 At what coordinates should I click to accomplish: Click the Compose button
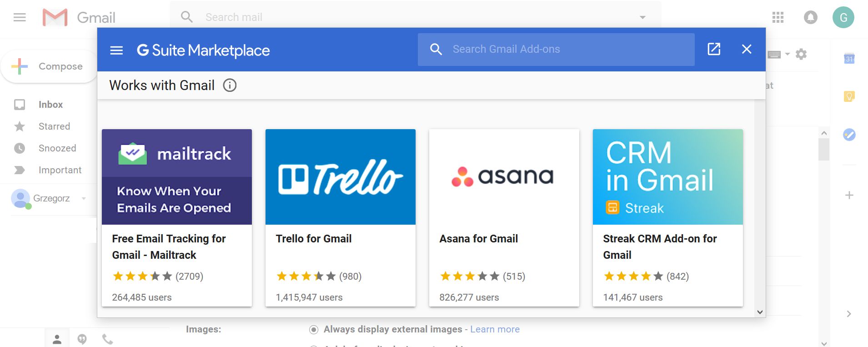click(49, 66)
